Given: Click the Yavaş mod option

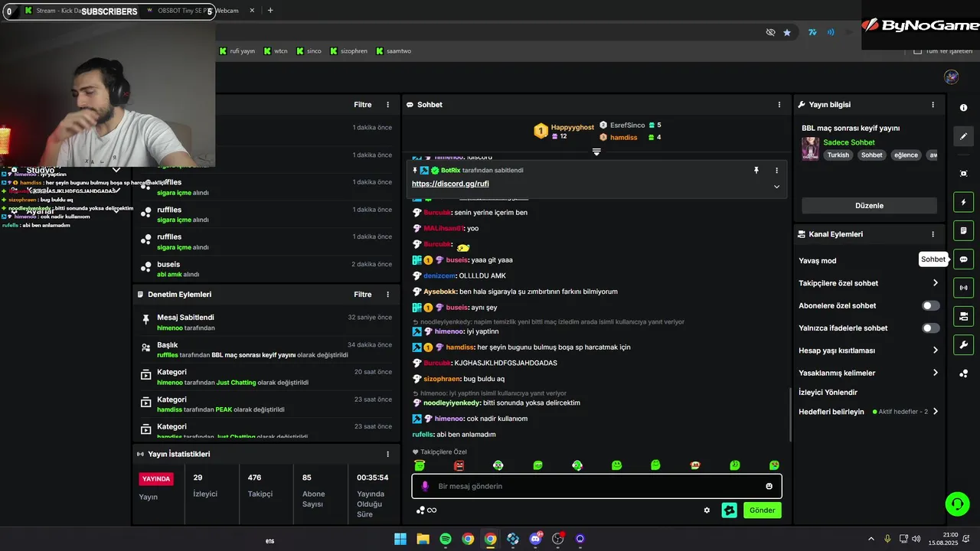Looking at the screenshot, I should click(817, 261).
